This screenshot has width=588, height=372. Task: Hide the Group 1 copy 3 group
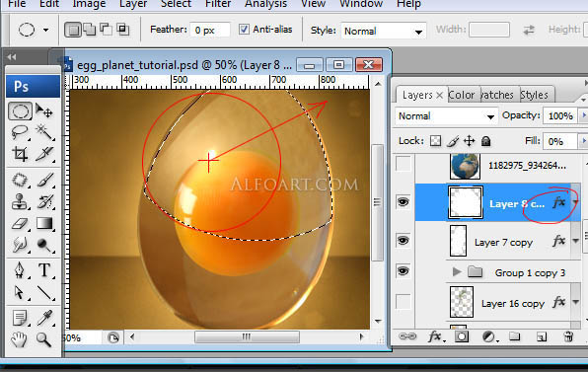(404, 270)
